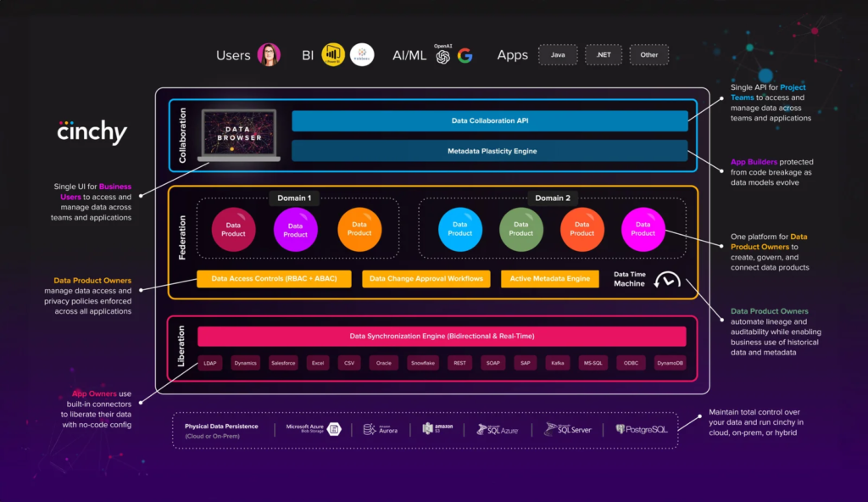Click the Domain 1 label
The width and height of the screenshot is (868, 502).
coord(294,198)
